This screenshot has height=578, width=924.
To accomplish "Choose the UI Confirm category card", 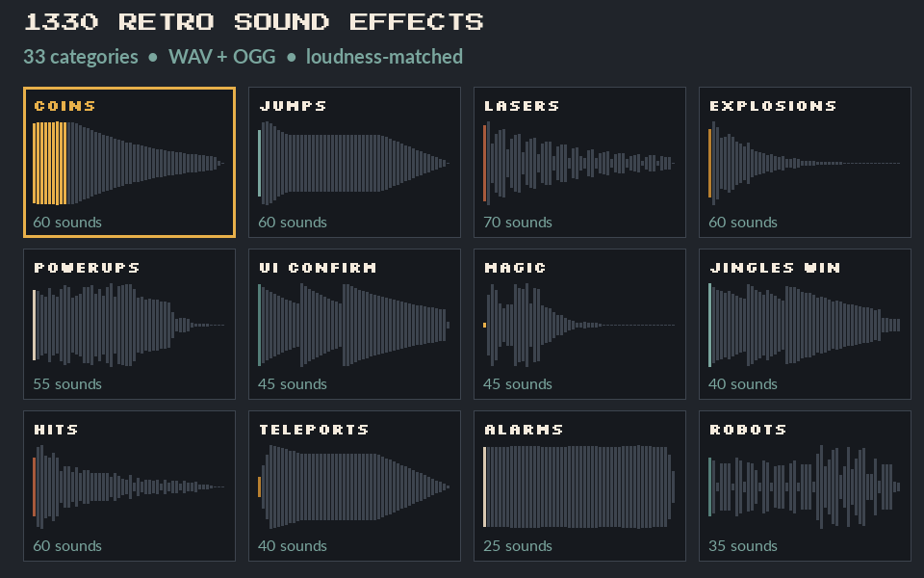I will pos(354,324).
